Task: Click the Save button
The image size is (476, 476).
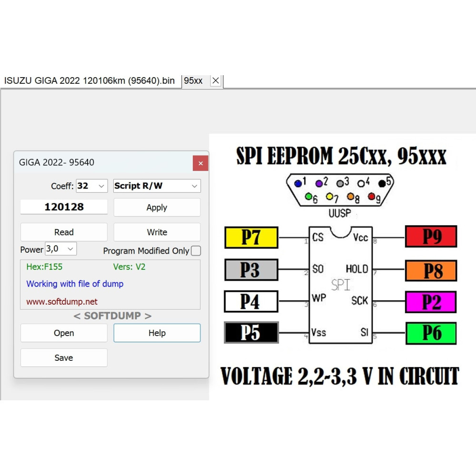Action: point(64,357)
